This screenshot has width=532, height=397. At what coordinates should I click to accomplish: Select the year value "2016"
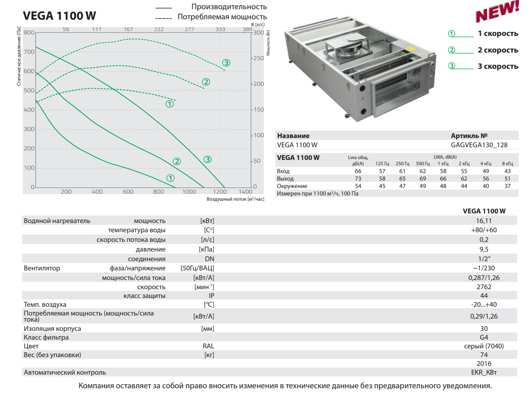(x=484, y=364)
